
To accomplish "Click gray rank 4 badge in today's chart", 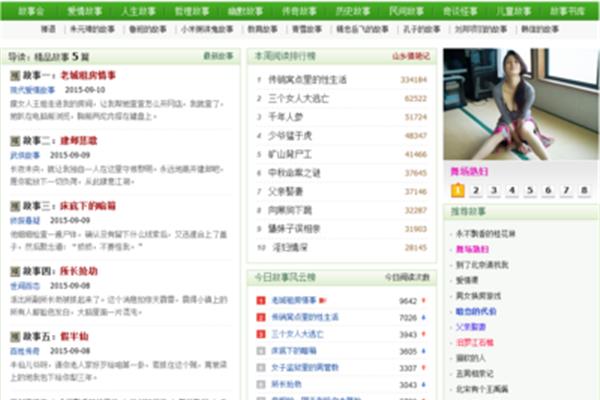I will point(261,351).
